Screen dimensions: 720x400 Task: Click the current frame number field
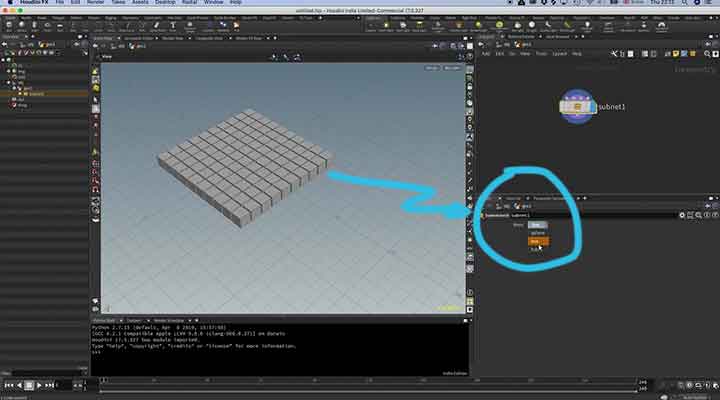tap(63, 385)
